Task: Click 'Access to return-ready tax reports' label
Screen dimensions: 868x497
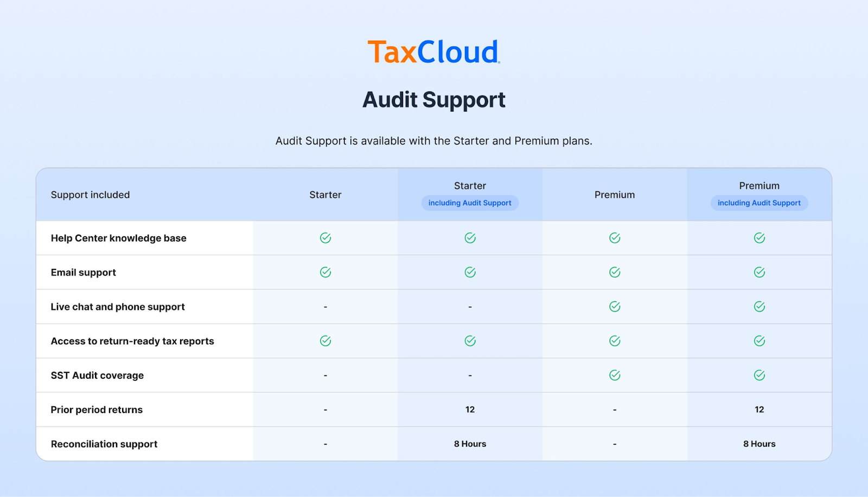Action: pyautogui.click(x=132, y=341)
